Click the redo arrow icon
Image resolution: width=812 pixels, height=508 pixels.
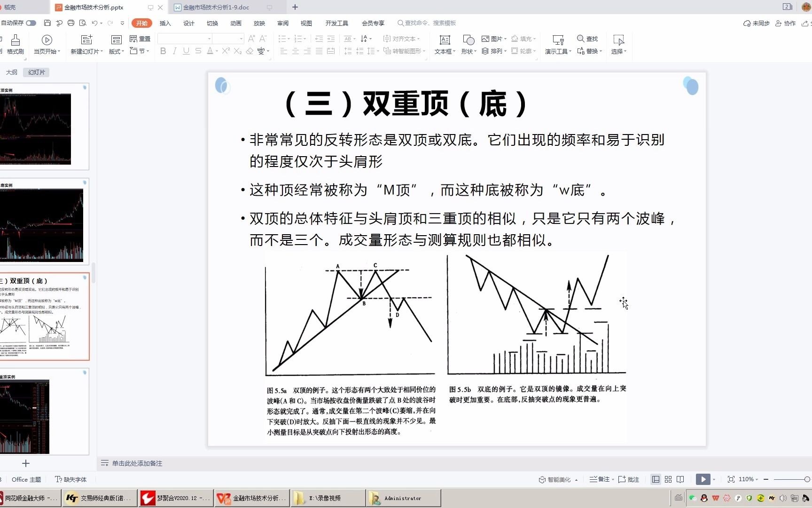(x=110, y=23)
